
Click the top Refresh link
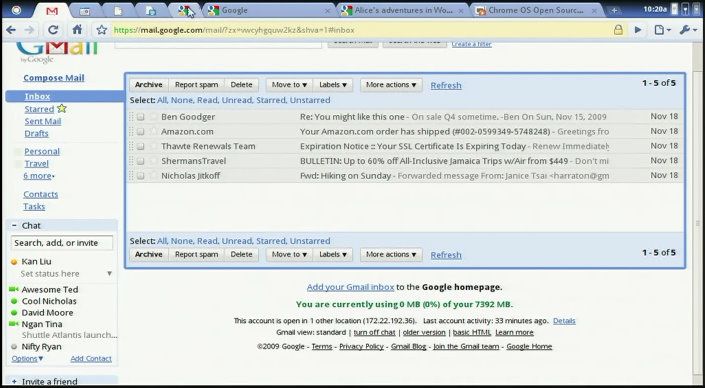[x=446, y=85]
